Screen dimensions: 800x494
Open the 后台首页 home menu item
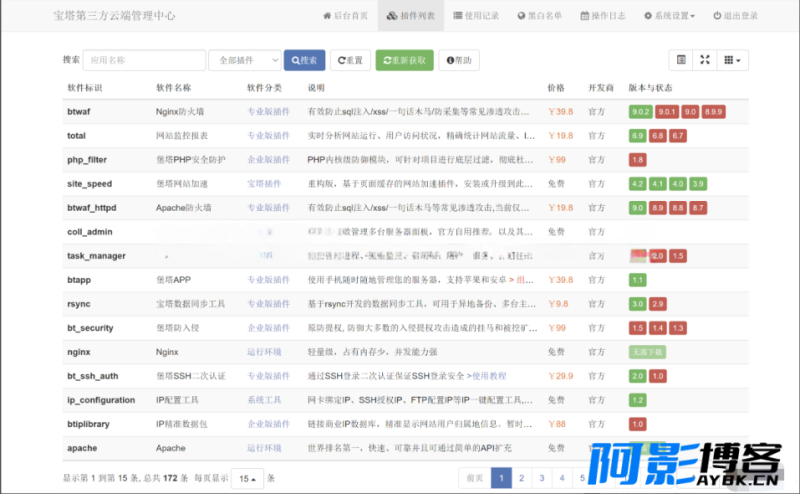[x=345, y=16]
